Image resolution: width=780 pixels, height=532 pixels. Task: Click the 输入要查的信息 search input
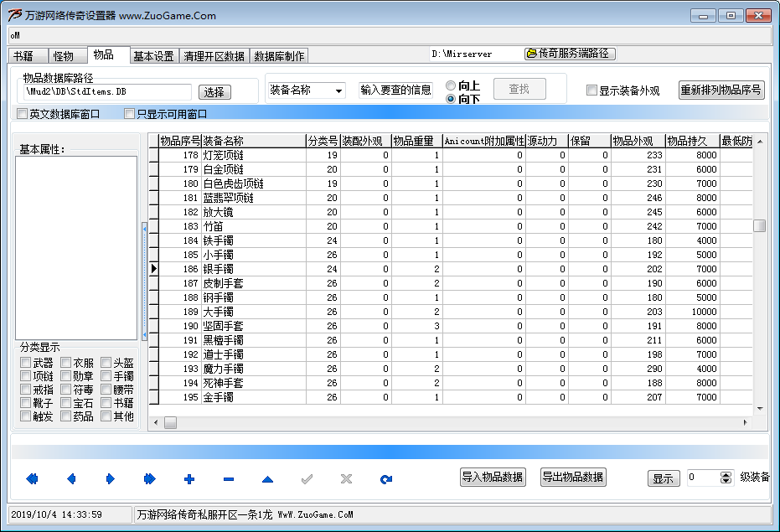395,90
